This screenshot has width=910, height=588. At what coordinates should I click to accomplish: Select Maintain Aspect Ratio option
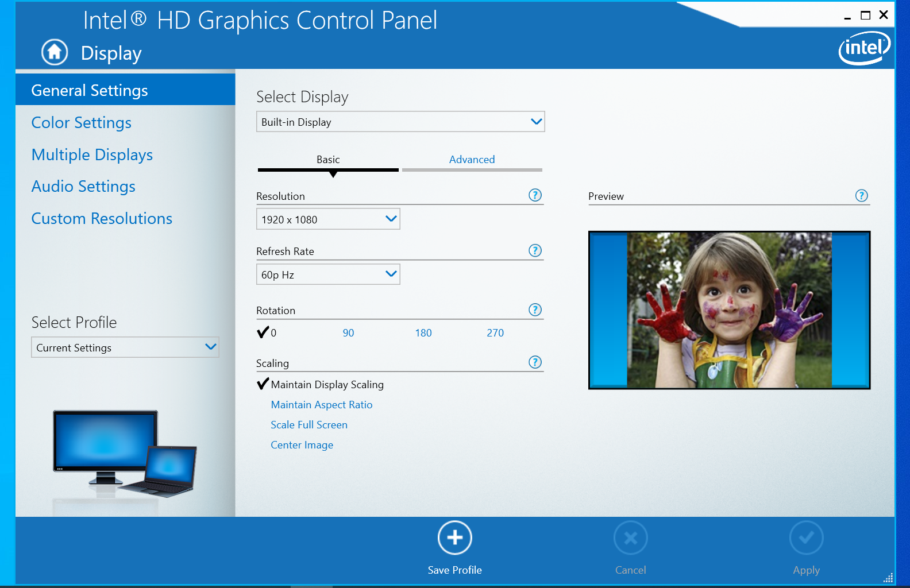(x=322, y=405)
